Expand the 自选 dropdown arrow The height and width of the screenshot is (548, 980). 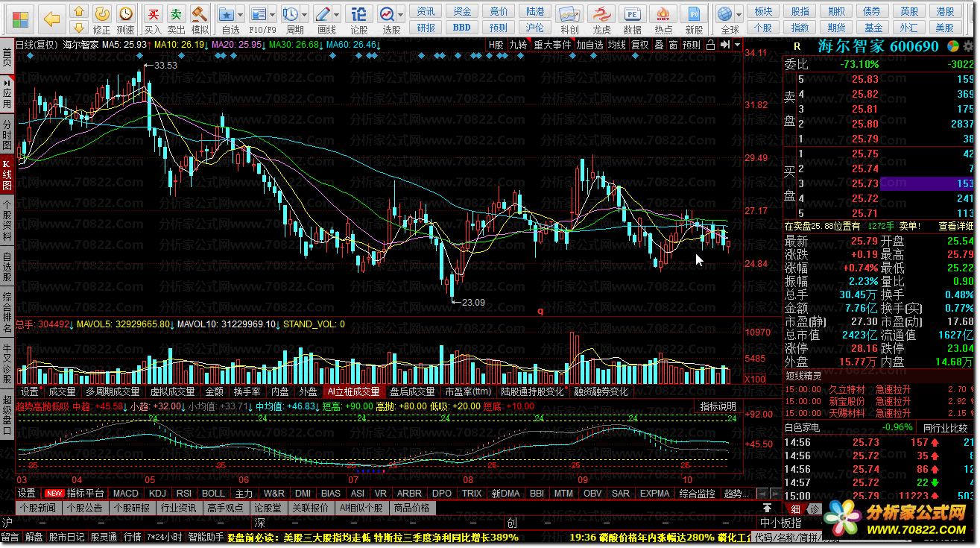pyautogui.click(x=241, y=15)
